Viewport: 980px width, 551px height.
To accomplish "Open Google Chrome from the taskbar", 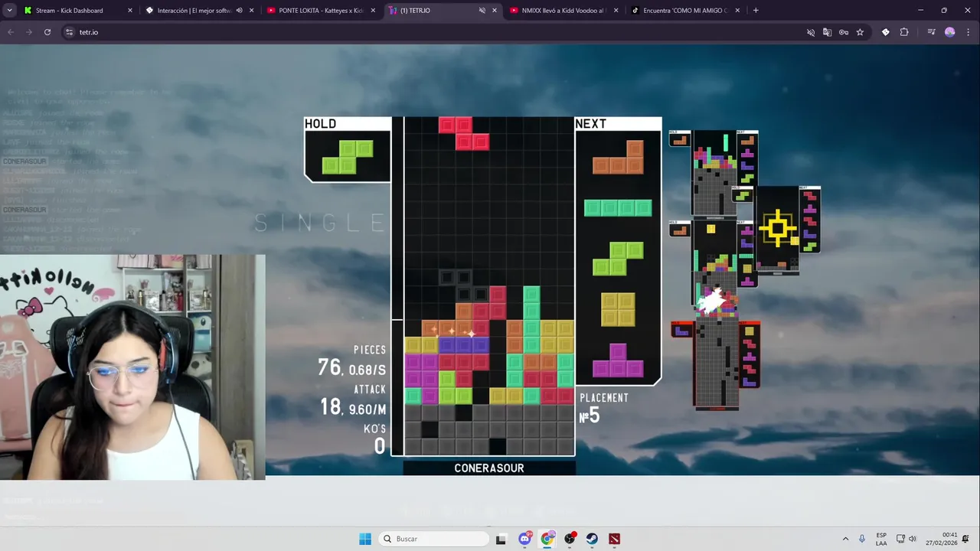I will (547, 539).
